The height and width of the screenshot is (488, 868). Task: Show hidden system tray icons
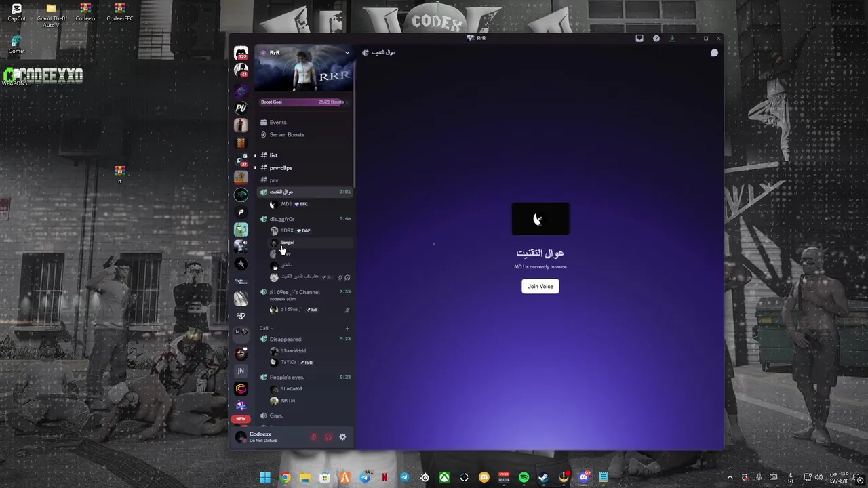tap(730, 478)
